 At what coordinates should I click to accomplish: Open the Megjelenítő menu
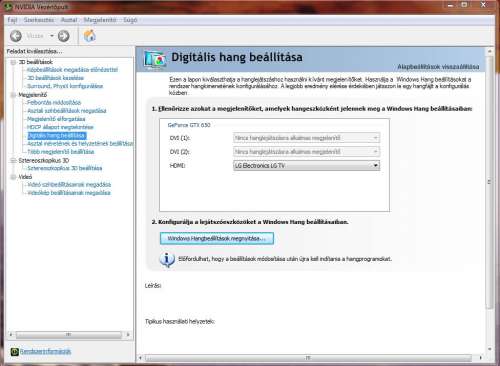click(x=100, y=20)
